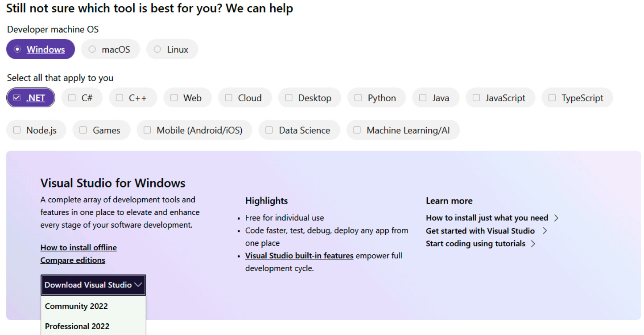The height and width of the screenshot is (335, 644).
Task: Select the macOS radio option
Action: click(110, 49)
